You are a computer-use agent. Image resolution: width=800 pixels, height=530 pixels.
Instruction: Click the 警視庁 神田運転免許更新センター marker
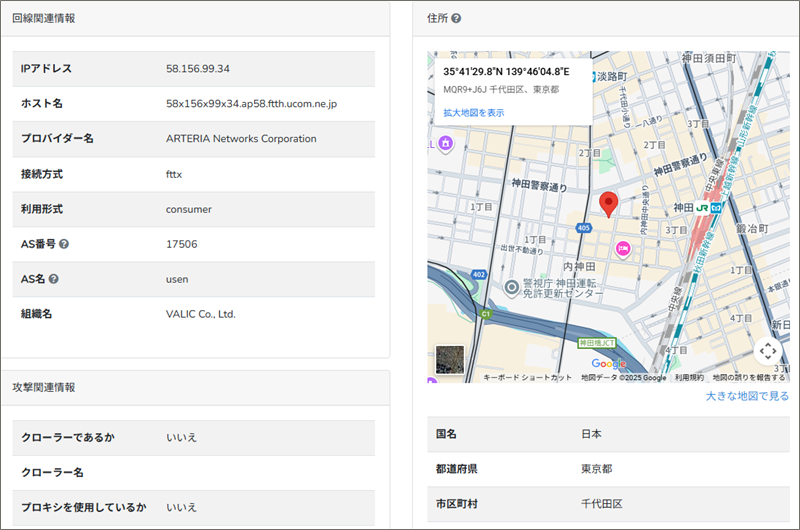[x=512, y=288]
